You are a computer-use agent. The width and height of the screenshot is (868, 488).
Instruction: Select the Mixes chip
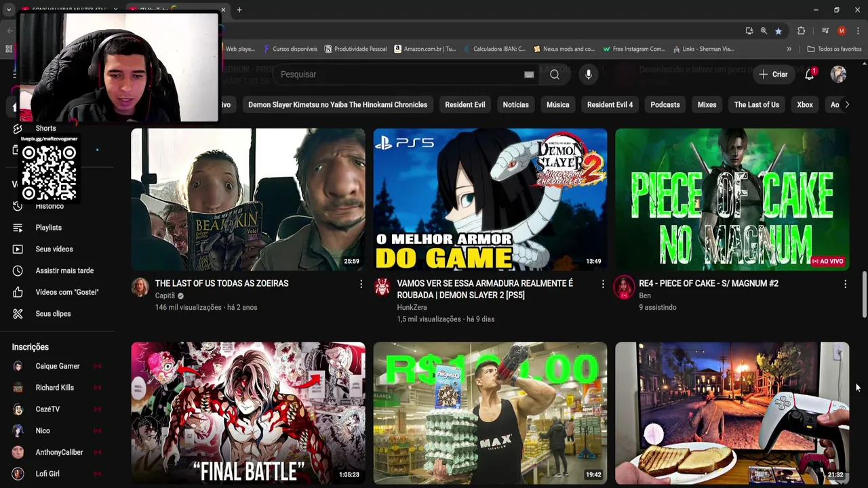pos(707,104)
